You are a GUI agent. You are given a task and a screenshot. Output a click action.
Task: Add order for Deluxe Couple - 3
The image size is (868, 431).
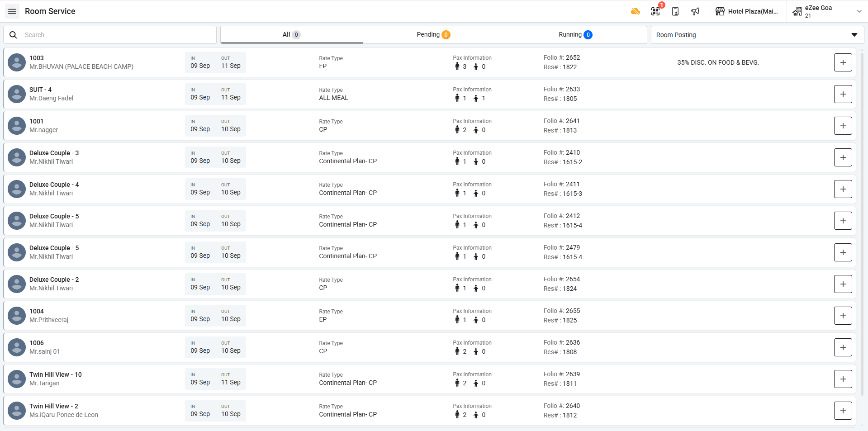(x=843, y=157)
